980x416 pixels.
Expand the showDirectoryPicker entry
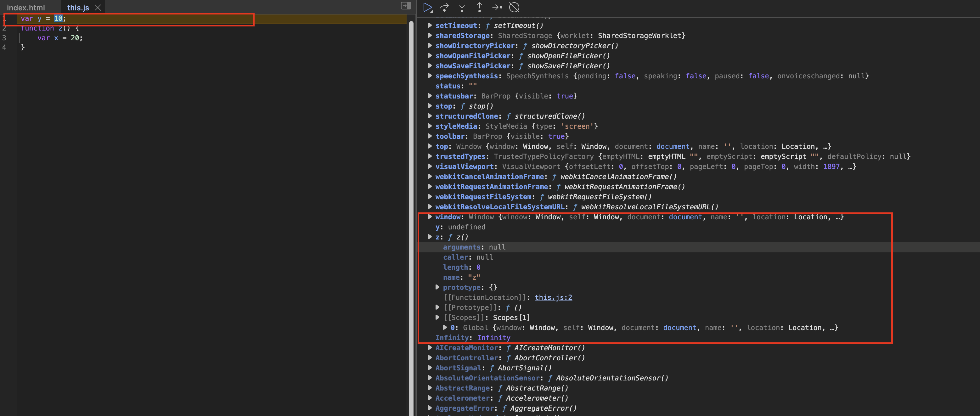[430, 46]
